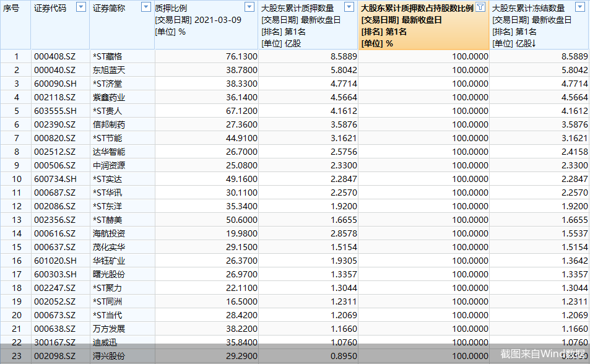
Task: Click frozen quantity value 2.4158
Action: 575,152
